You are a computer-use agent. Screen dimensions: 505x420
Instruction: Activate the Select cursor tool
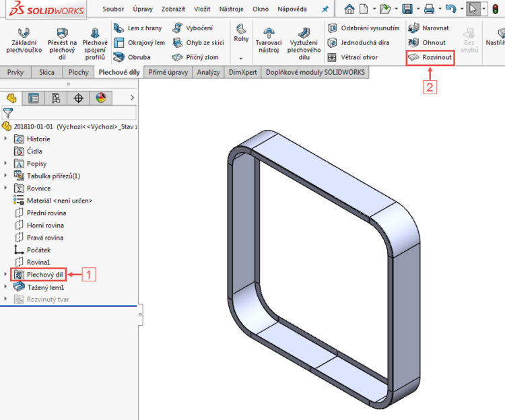473,9
